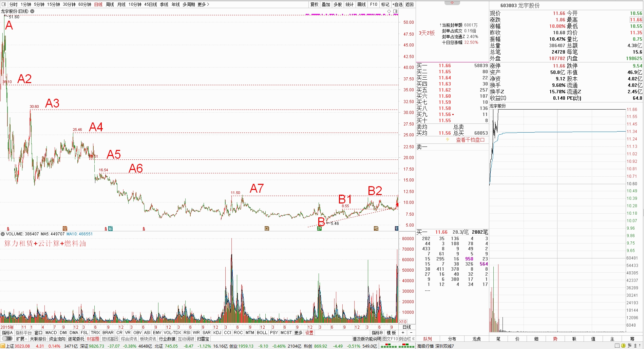Open 普及版功能说明 link
Viewport: 644px width, 349px height.
pyautogui.click(x=367, y=339)
